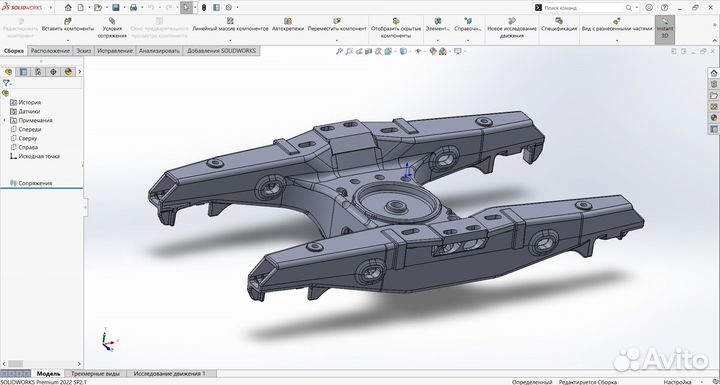Click the Rebuild traffic light icon

(x=204, y=7)
